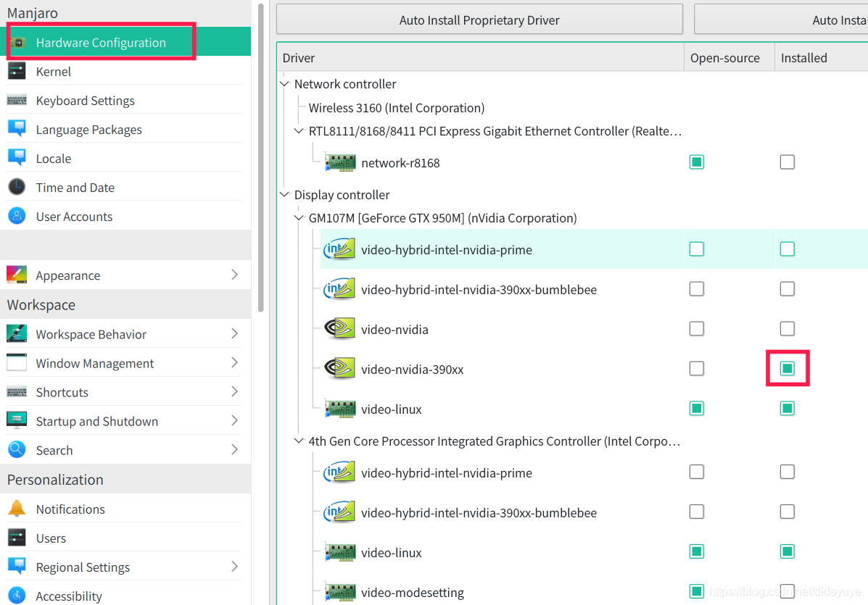Expand the Startup and Shutdown chevron
The height and width of the screenshot is (605, 868).
235,421
